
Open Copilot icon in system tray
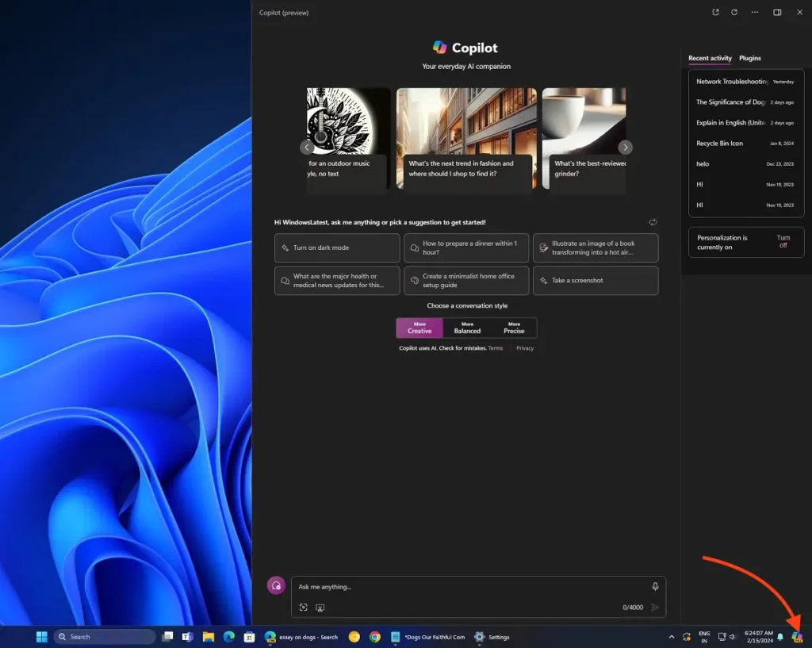point(798,637)
